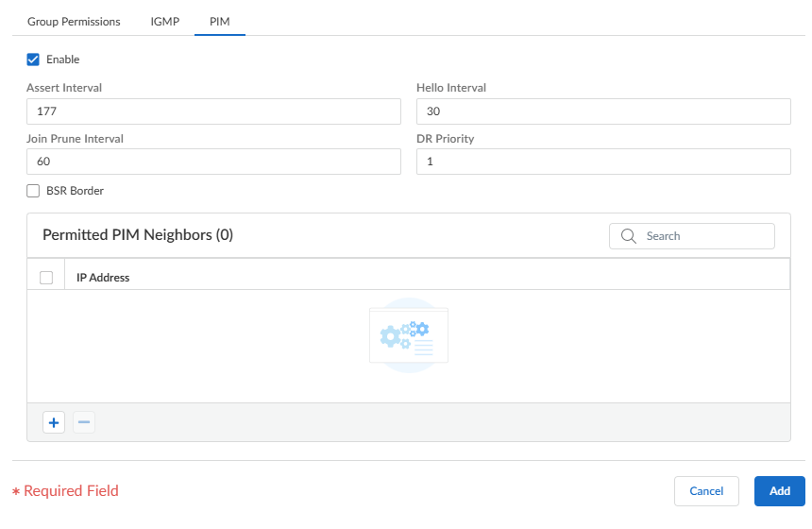This screenshot has width=812, height=529.
Task: Edit the Join Prune Interval field
Action: tap(213, 162)
